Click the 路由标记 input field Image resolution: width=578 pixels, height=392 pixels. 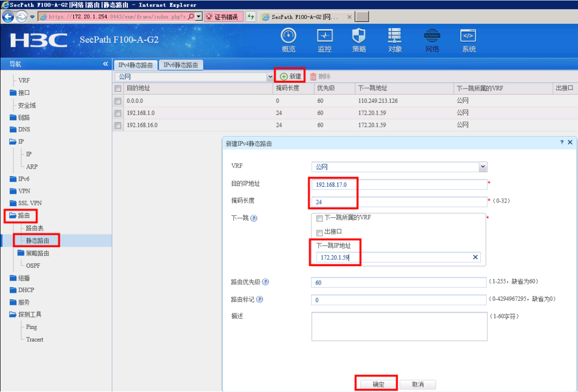[x=399, y=300]
